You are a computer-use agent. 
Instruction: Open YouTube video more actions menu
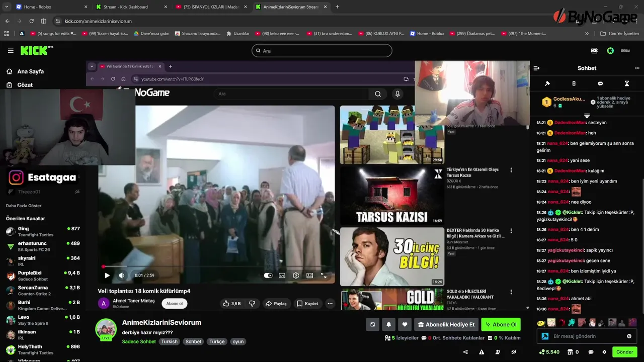pos(330,304)
